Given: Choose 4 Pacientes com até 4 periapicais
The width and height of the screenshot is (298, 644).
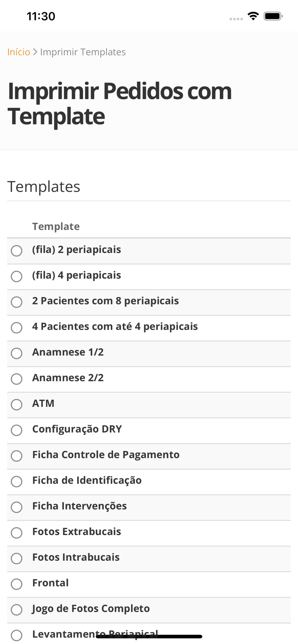Looking at the screenshot, I should (16, 328).
